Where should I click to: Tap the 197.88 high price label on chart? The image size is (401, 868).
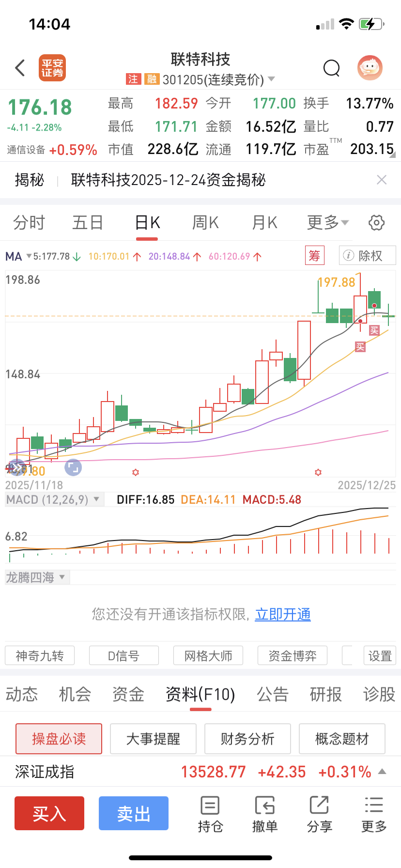coord(338,282)
